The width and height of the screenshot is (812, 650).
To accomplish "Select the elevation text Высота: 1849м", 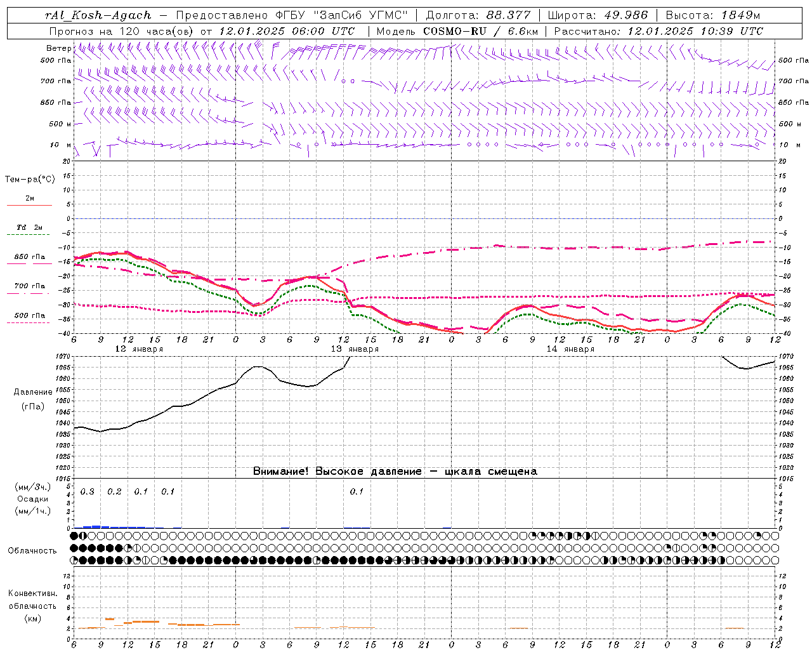I will 712,15.
